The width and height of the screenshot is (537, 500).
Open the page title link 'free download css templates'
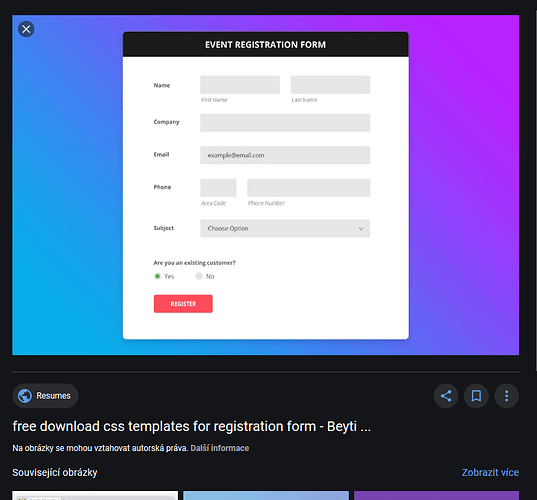coord(191,426)
